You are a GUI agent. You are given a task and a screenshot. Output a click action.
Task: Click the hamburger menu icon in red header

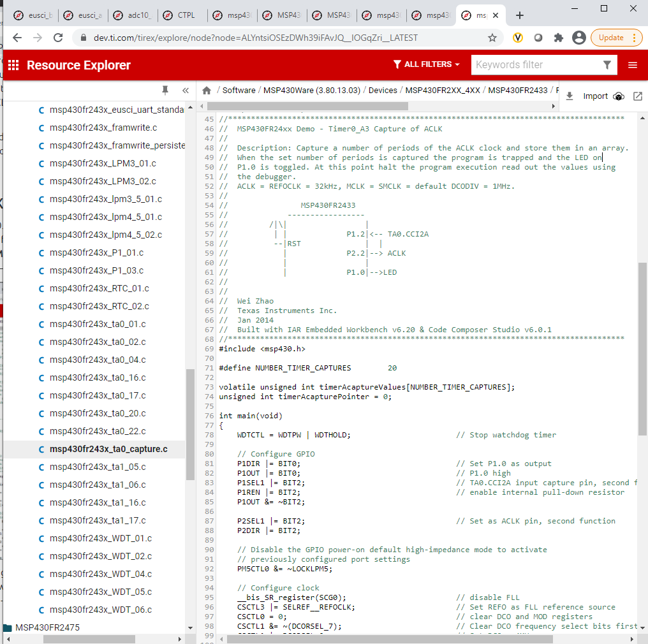[x=633, y=65]
